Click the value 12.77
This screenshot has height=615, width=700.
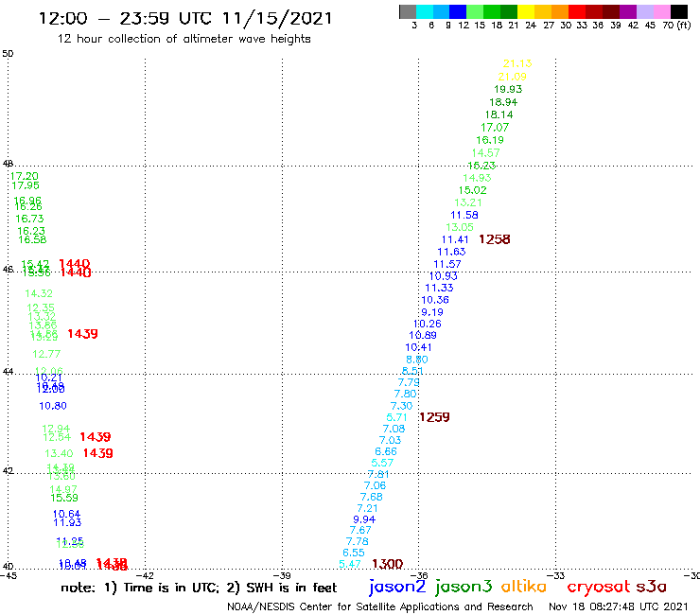(x=46, y=354)
